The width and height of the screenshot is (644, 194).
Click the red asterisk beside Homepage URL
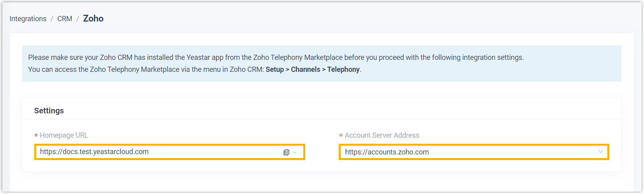tap(36, 136)
